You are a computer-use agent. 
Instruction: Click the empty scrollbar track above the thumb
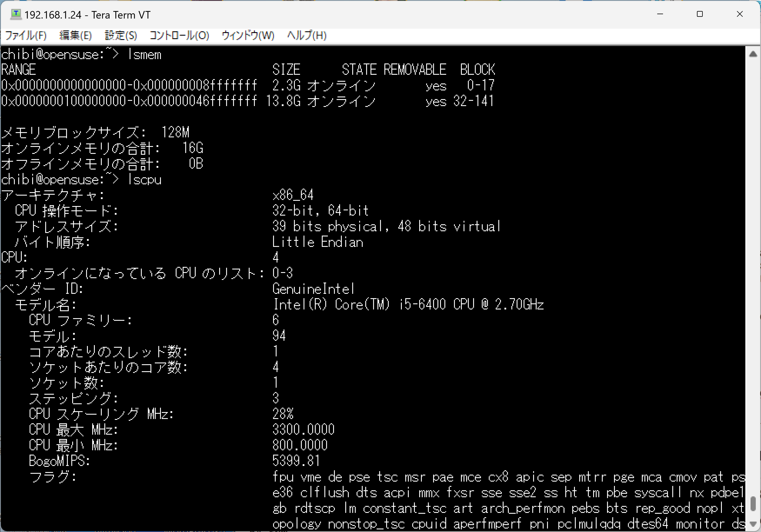[753, 265]
